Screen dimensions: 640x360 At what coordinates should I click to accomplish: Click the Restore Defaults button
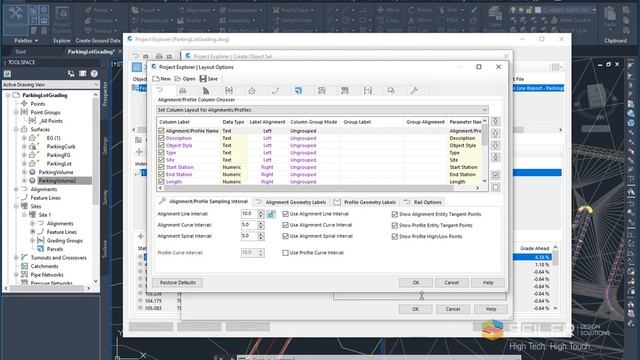(x=178, y=282)
